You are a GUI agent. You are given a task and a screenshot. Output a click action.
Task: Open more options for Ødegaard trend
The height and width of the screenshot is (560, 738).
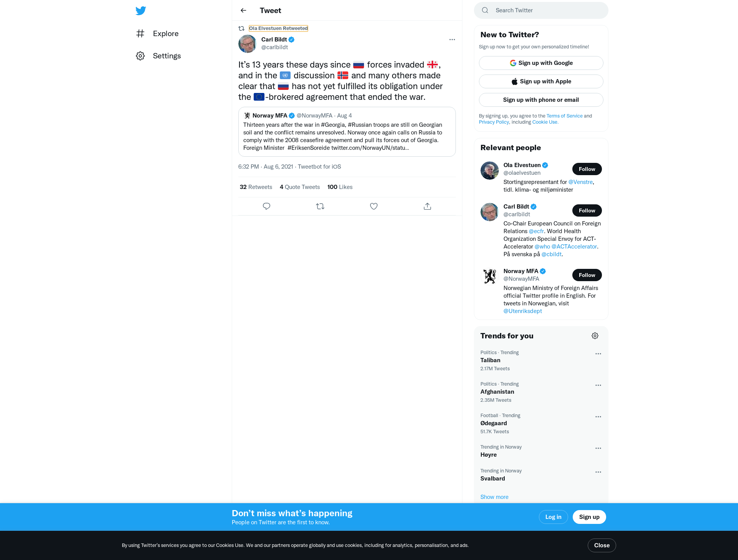click(x=598, y=417)
